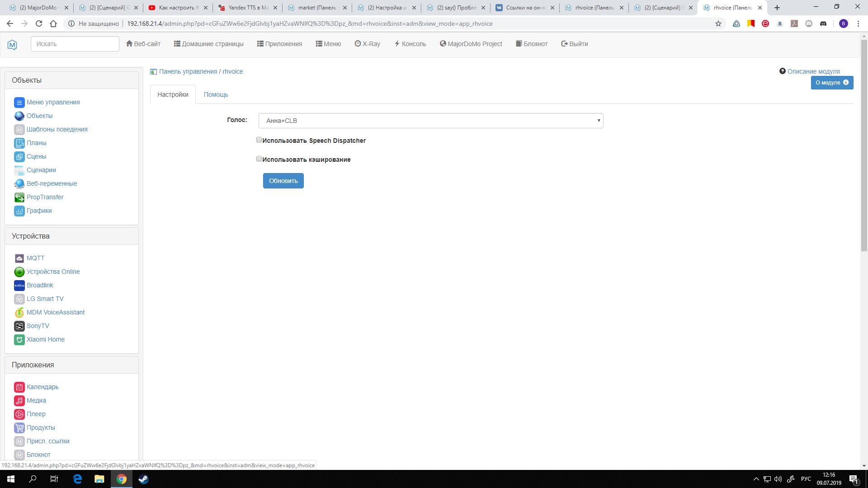Open the Xiaomi Home icon
Viewport: 868px width, 488px height.
point(19,340)
